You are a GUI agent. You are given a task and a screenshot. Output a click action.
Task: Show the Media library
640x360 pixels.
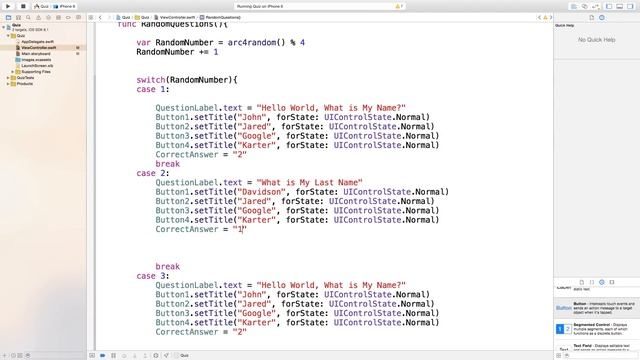point(612,282)
